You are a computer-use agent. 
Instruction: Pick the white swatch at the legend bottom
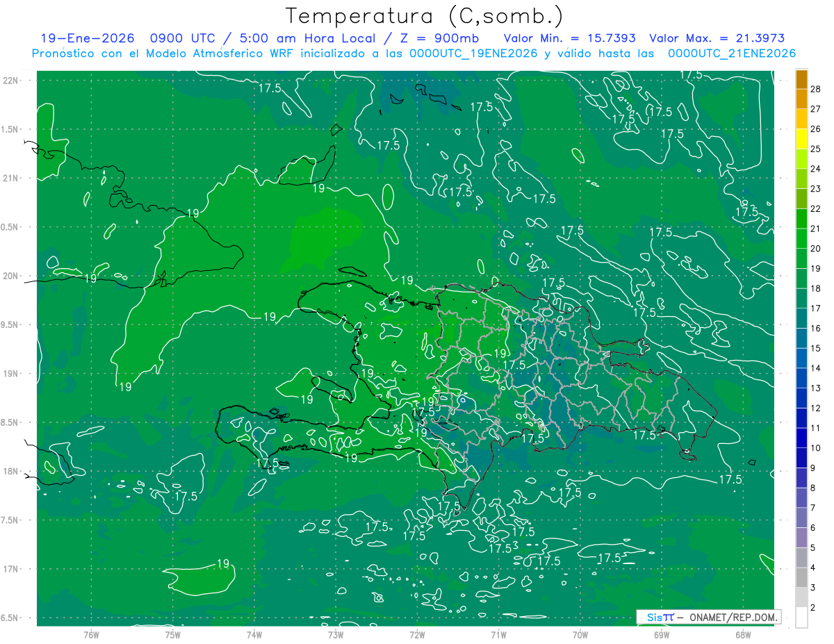click(801, 618)
